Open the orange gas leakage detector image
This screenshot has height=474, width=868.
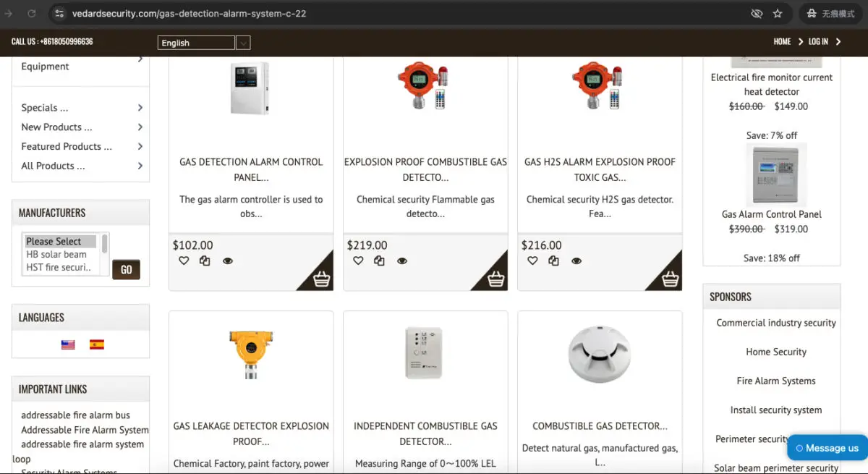point(251,354)
